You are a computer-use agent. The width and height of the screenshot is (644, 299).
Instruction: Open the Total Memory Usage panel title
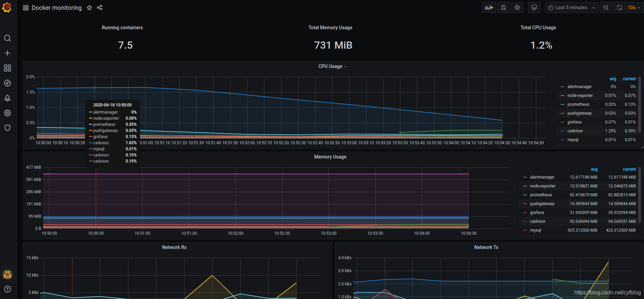[330, 28]
